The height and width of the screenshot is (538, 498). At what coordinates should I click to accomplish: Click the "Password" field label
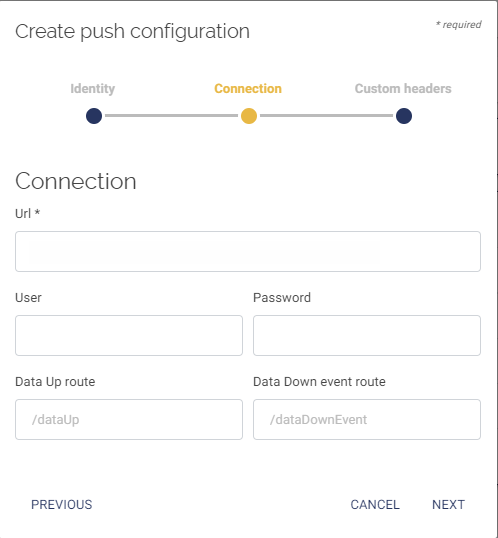[282, 297]
